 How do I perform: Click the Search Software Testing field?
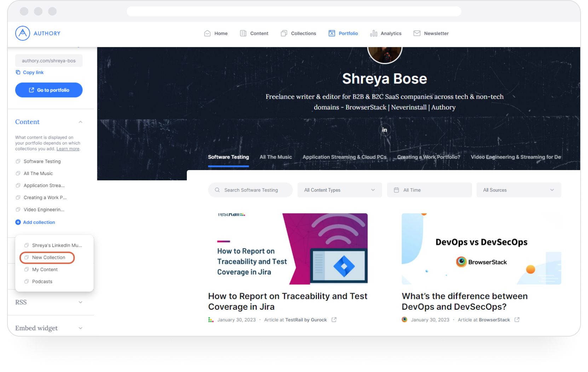[250, 190]
